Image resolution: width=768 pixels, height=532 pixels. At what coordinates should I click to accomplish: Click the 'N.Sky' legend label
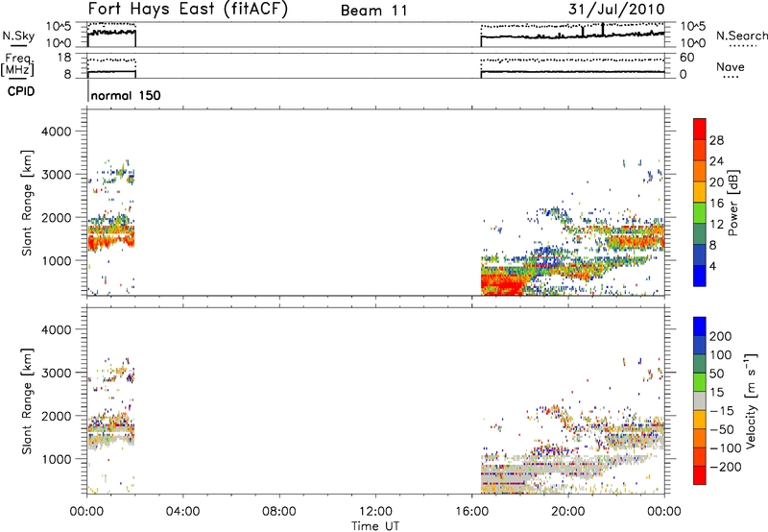click(18, 36)
